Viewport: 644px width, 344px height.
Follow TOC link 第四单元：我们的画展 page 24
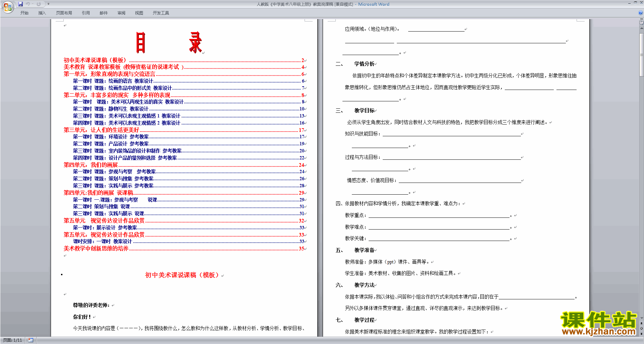click(184, 165)
